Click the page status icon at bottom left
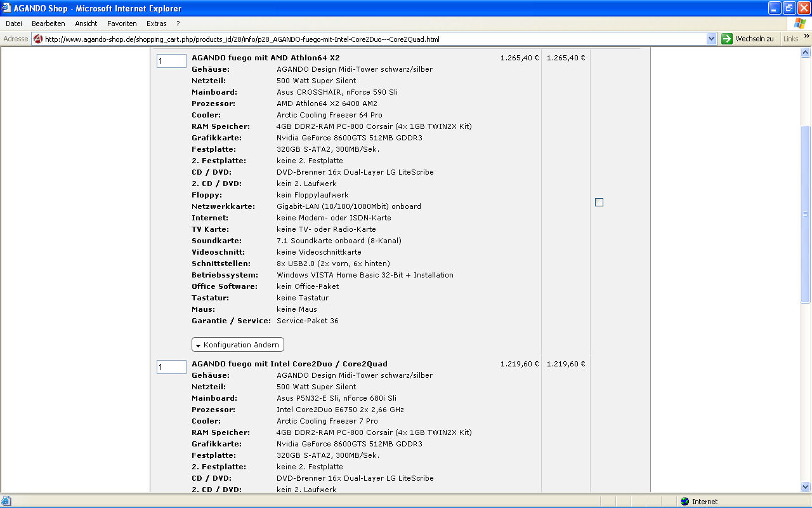The height and width of the screenshot is (508, 812). (6, 502)
